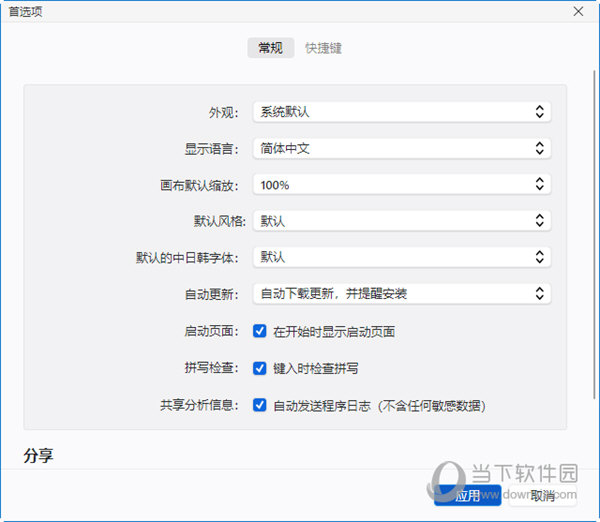Close the 首选项 dialog
Image resolution: width=600 pixels, height=522 pixels.
pos(578,11)
